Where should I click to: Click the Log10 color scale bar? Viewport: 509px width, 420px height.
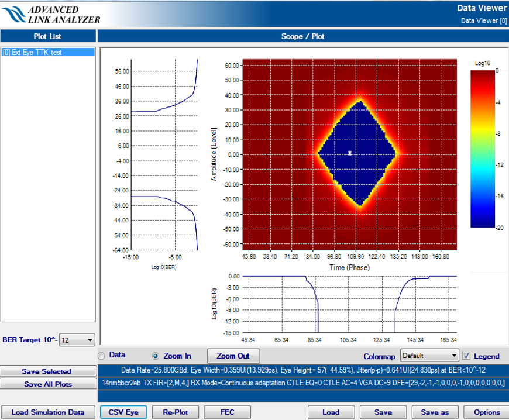pyautogui.click(x=483, y=149)
